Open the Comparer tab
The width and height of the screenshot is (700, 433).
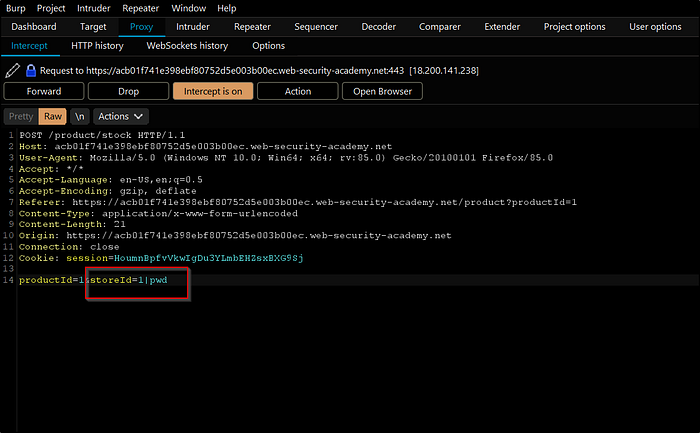(x=440, y=27)
